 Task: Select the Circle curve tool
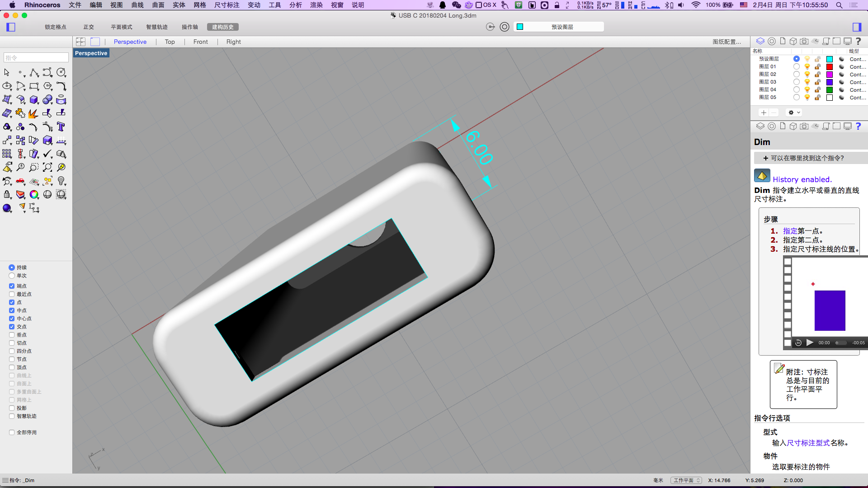pos(61,73)
